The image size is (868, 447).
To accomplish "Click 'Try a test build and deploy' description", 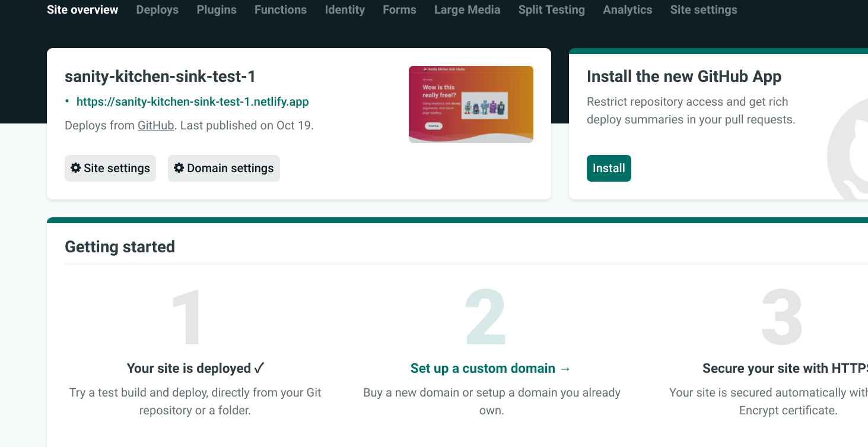I will coord(195,401).
